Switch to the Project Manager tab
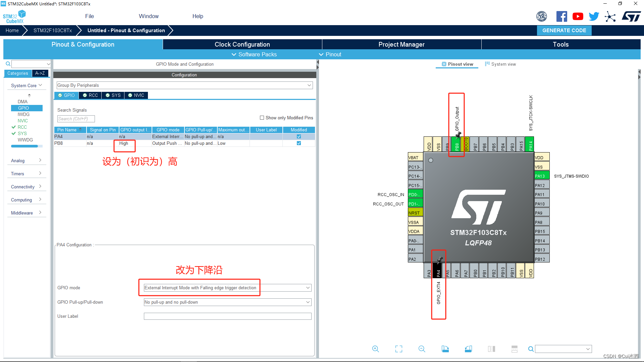Screen dimensions: 644x362 coord(401,44)
